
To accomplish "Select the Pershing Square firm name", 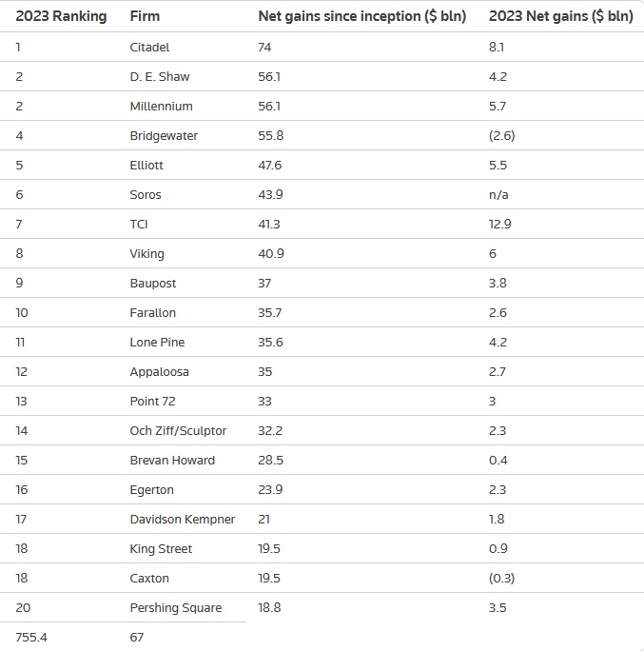I will point(175,607).
